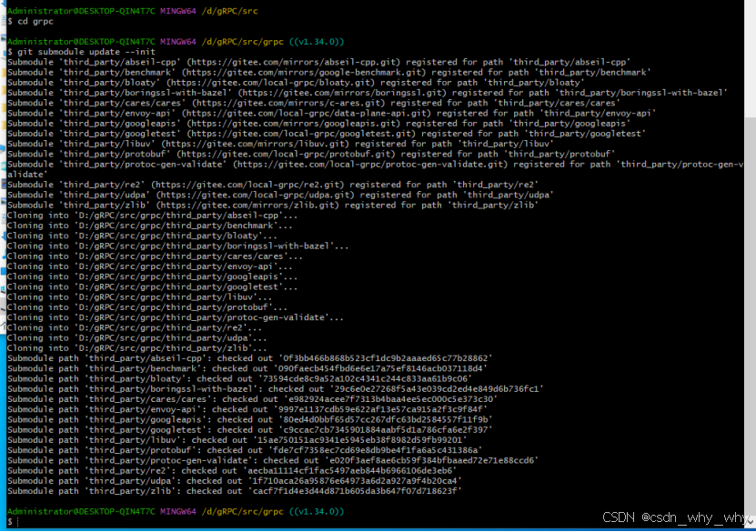Click the 'Cloning into' protobuf line
The image size is (756, 532).
[147, 307]
